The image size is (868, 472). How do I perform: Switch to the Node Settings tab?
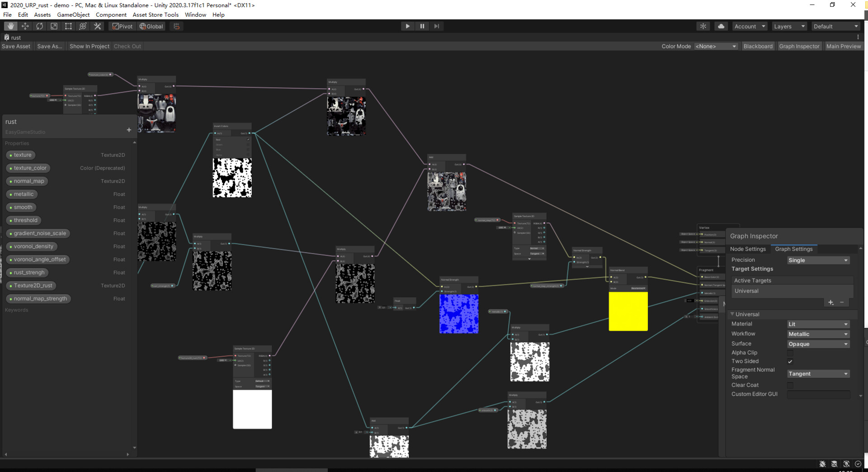(x=748, y=249)
